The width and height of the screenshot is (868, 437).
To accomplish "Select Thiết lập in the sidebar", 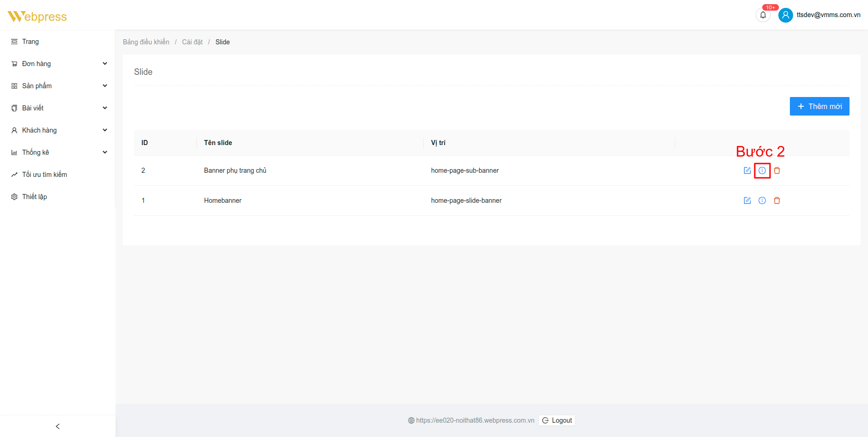I will (x=35, y=197).
